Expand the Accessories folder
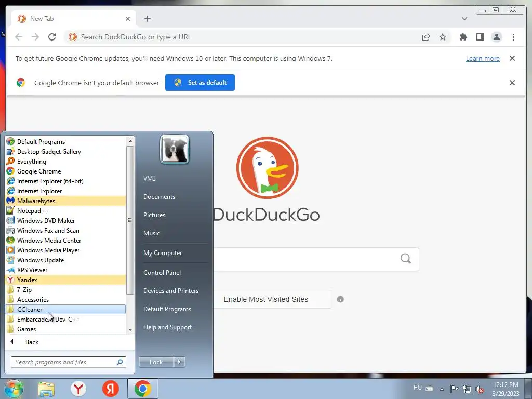The height and width of the screenshot is (399, 532). pyautogui.click(x=66, y=300)
